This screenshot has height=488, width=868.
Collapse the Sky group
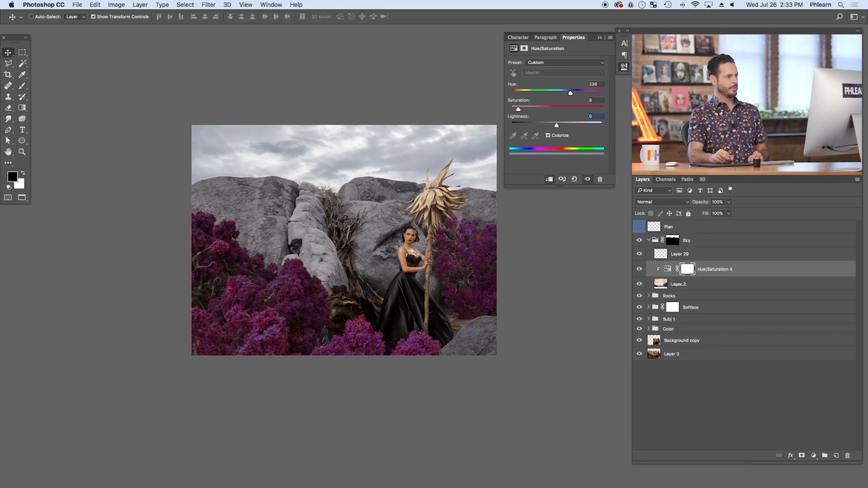(648, 240)
